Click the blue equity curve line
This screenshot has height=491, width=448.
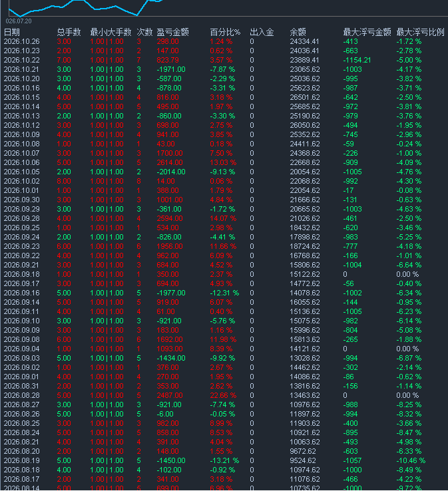click(85, 7)
